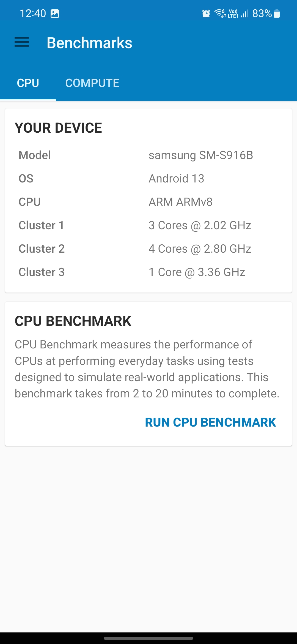The width and height of the screenshot is (297, 644).
Task: Tap the 12:40 clock in status bar
Action: [x=33, y=13]
